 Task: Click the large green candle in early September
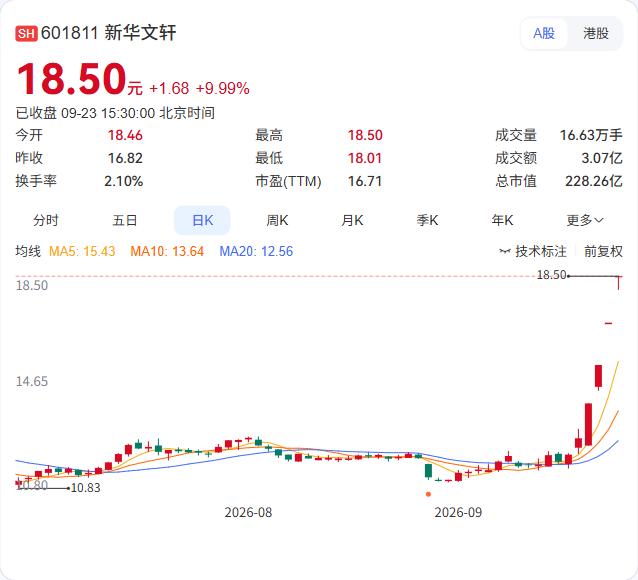coord(428,471)
